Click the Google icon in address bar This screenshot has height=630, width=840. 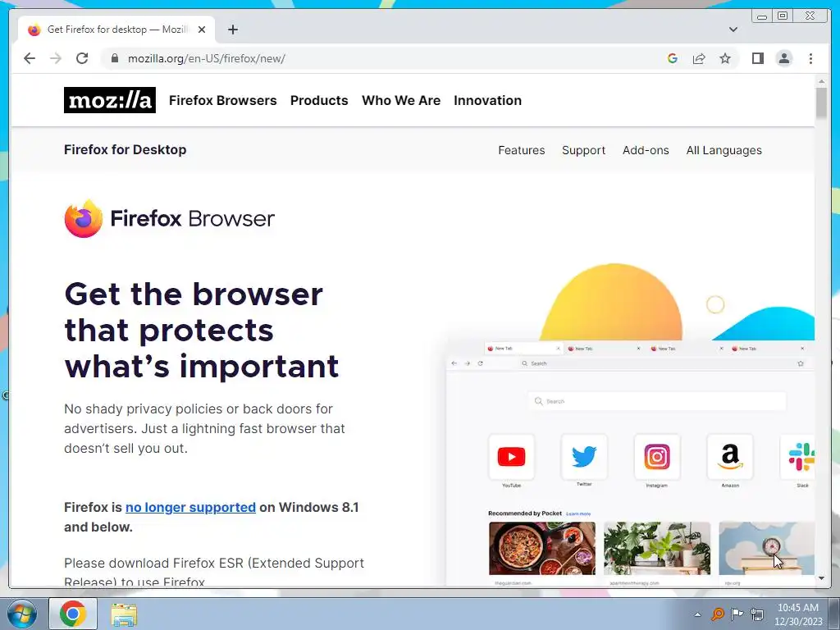[x=673, y=58]
